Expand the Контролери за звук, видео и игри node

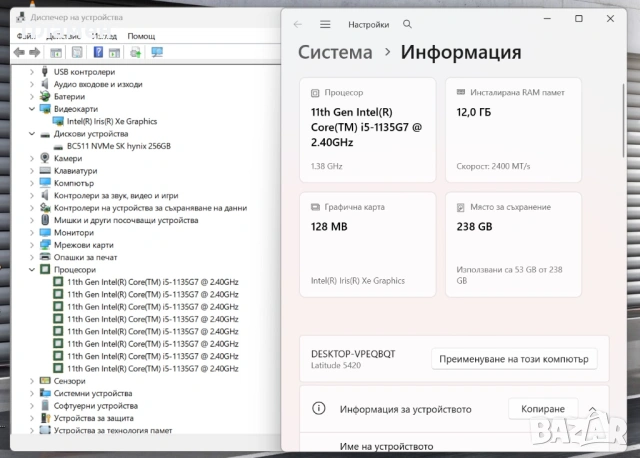click(x=32, y=196)
